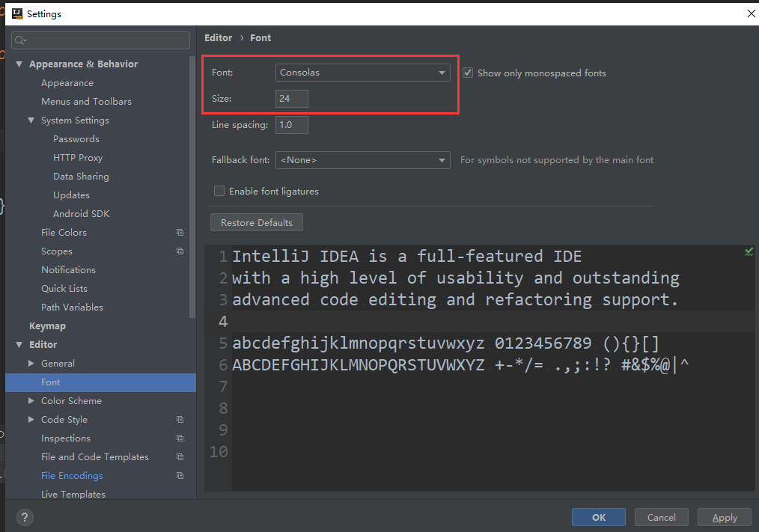Click the project-level icon beside Code Style

pyautogui.click(x=180, y=420)
